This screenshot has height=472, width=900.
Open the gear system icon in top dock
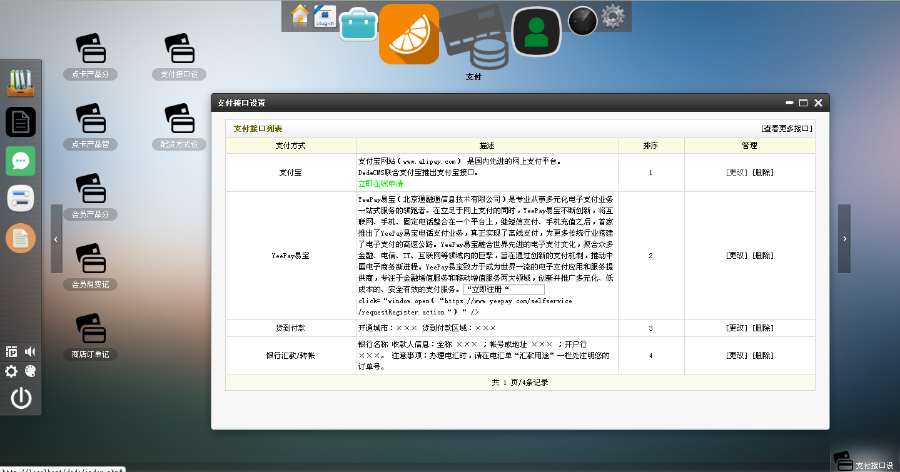click(x=613, y=16)
